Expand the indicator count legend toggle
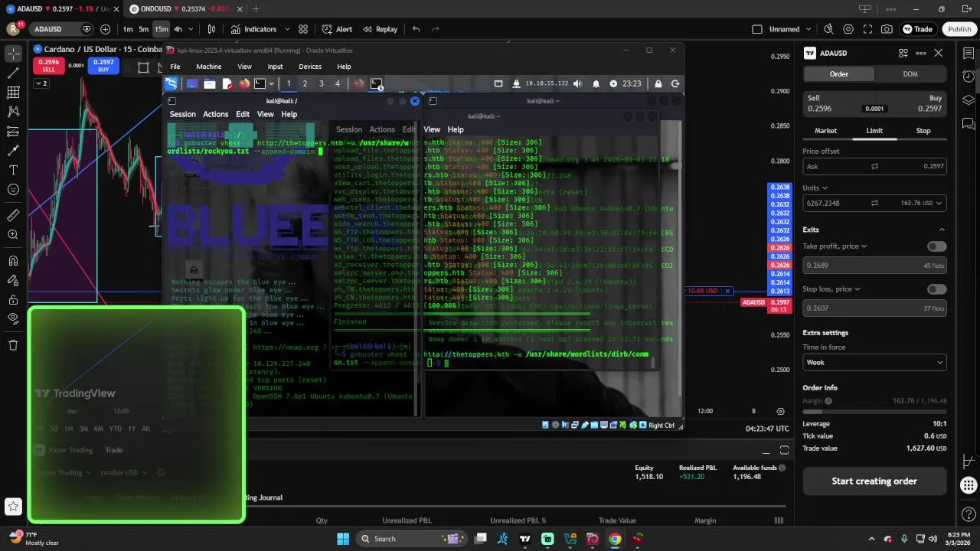 [x=41, y=83]
